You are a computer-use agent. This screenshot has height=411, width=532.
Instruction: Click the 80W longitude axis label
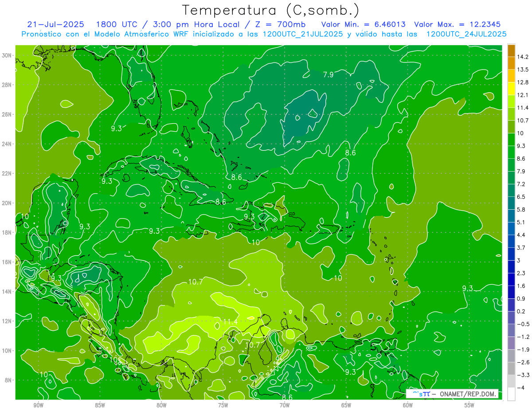(x=161, y=405)
